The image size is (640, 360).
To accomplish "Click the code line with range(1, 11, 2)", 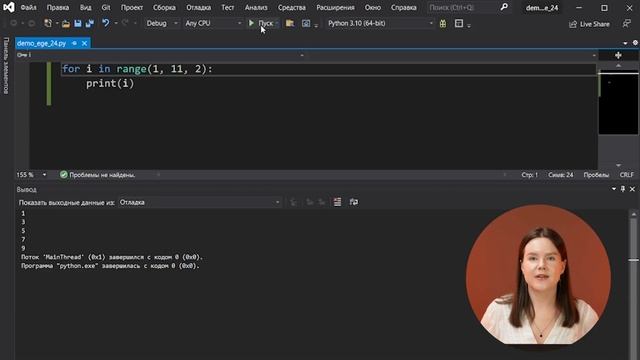I will [x=137, y=69].
